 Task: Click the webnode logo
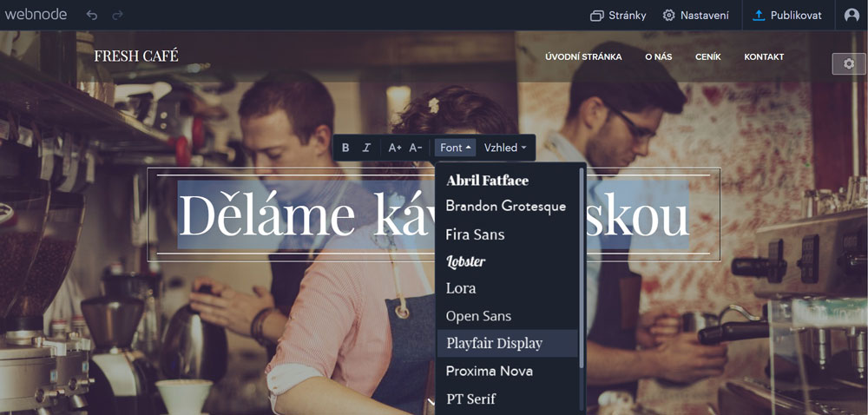click(x=36, y=15)
